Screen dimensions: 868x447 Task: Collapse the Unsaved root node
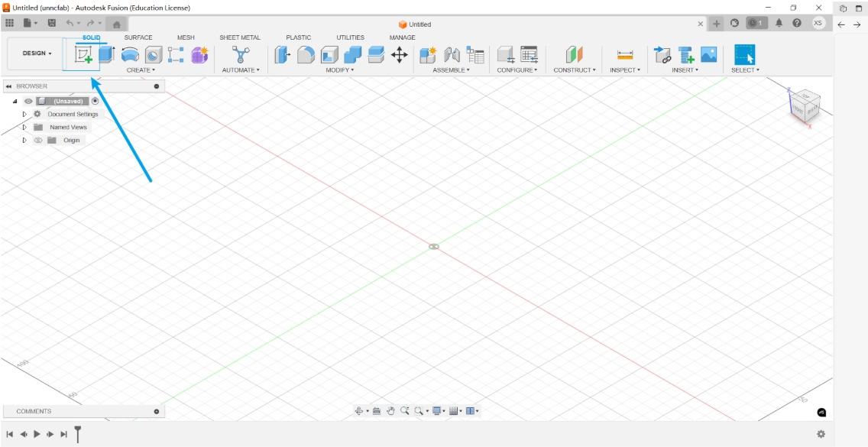(15, 102)
